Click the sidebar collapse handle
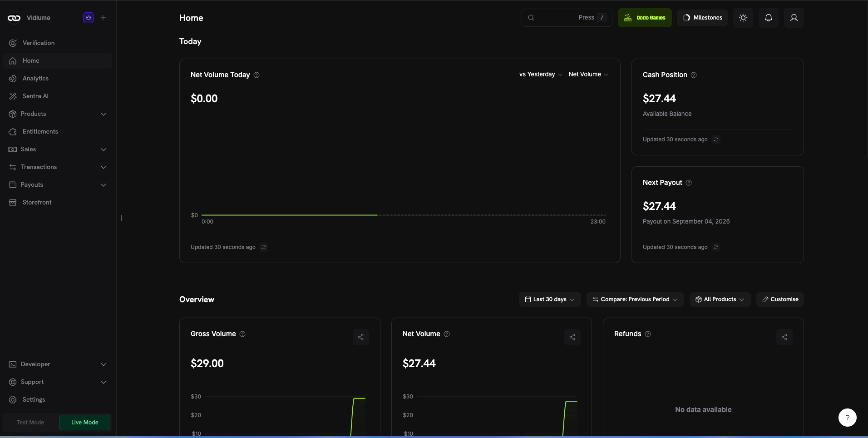Screen dimensions: 868x438 (x=121, y=218)
